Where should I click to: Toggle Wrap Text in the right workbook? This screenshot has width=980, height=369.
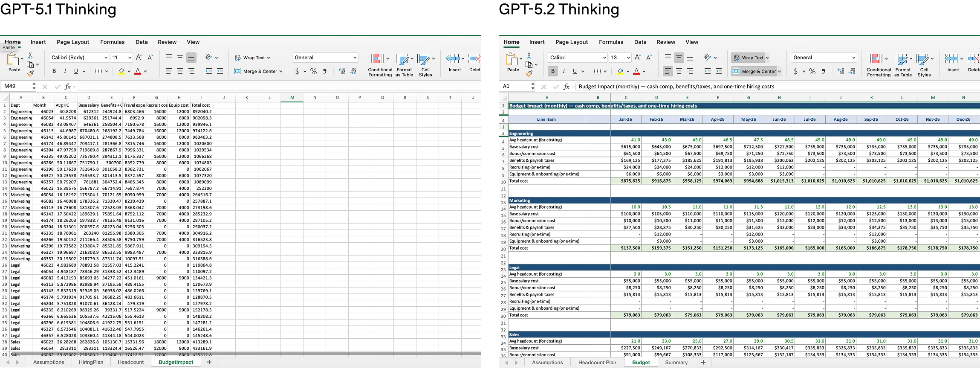click(750, 58)
